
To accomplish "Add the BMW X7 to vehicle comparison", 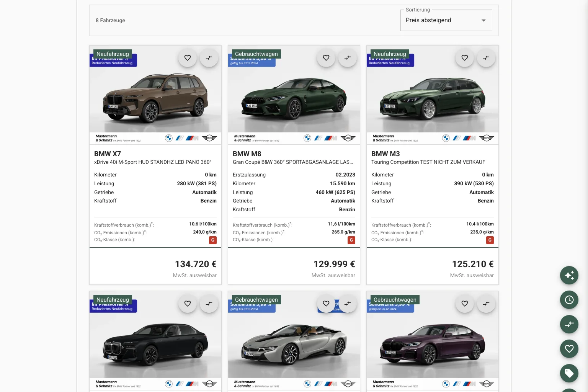I will (x=209, y=58).
